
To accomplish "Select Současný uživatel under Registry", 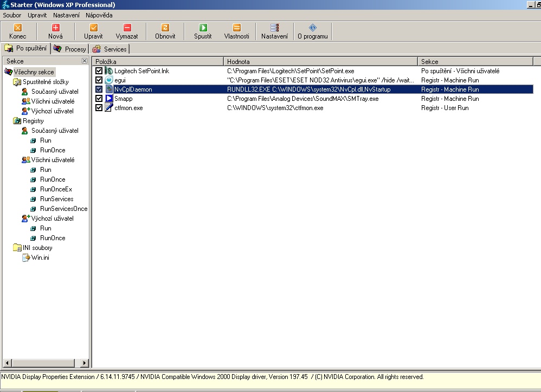I will (x=55, y=131).
